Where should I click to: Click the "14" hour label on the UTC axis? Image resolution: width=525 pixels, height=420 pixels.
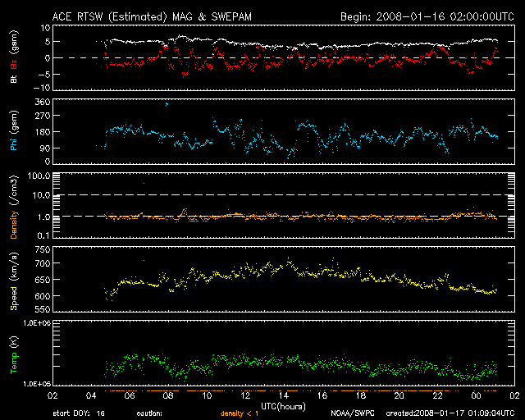click(x=284, y=395)
